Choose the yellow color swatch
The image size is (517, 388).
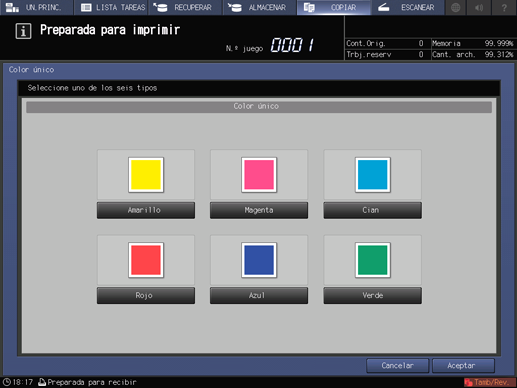(x=146, y=175)
